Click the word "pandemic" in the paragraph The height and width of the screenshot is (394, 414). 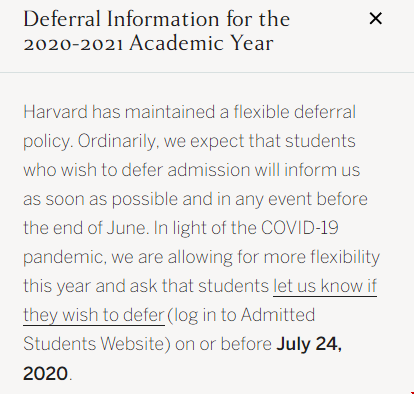pos(64,257)
